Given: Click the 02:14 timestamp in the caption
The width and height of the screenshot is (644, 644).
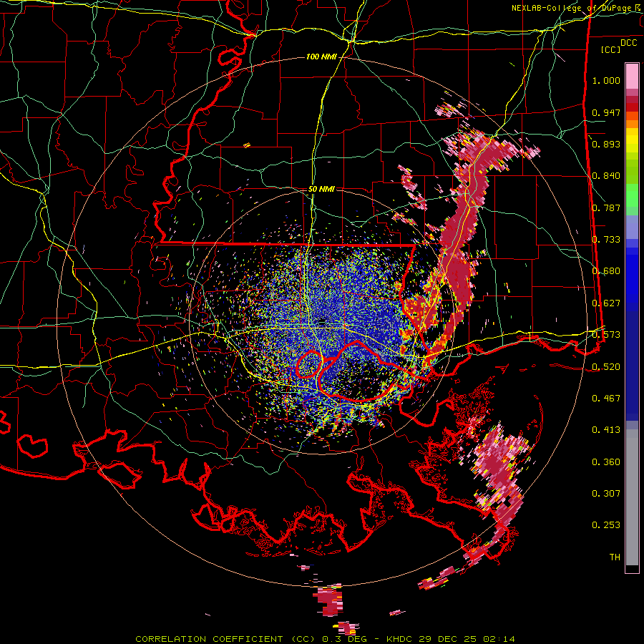Looking at the screenshot, I should click(498, 639).
